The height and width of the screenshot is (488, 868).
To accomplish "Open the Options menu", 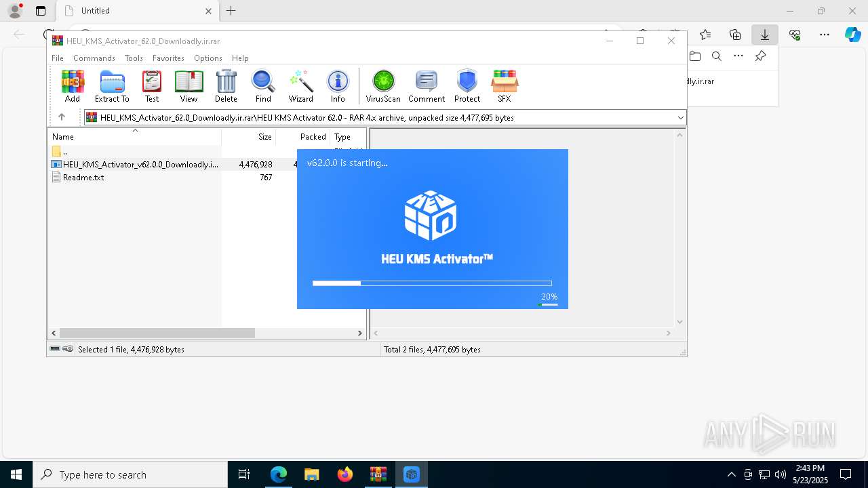I will 208,58.
